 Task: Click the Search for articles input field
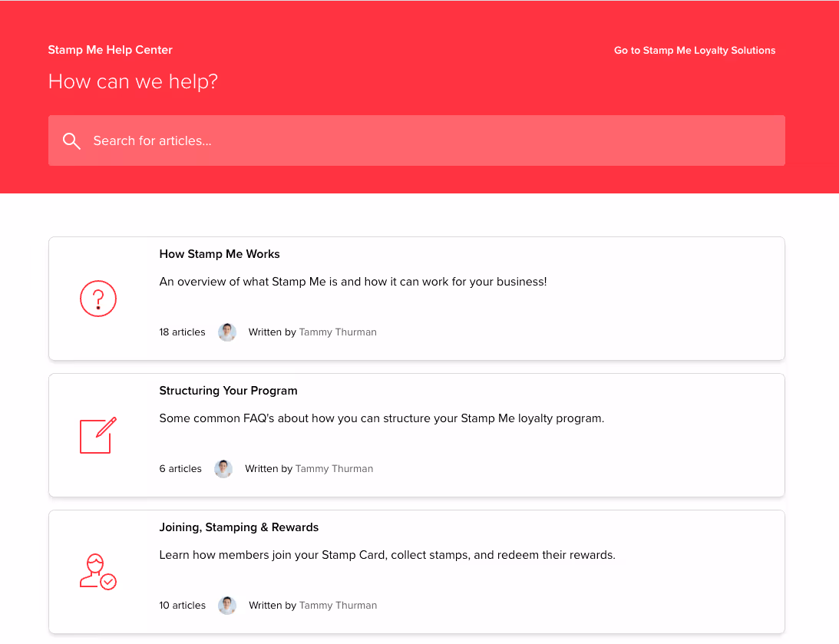307,140
